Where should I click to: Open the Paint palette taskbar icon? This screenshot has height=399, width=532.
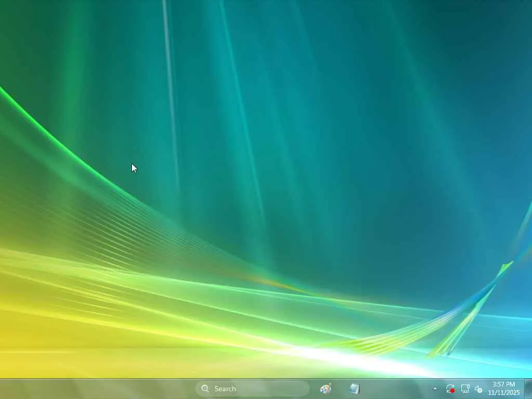click(x=326, y=389)
